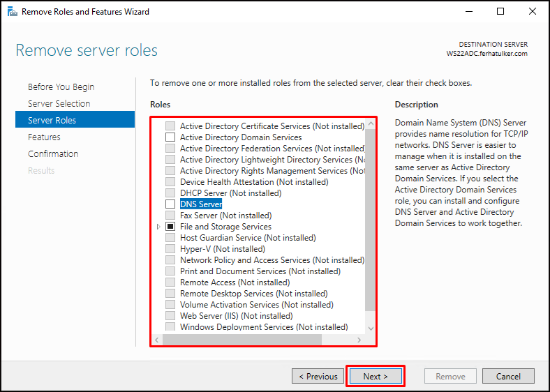Click Network Policy and Access Services checkbox

pos(170,260)
